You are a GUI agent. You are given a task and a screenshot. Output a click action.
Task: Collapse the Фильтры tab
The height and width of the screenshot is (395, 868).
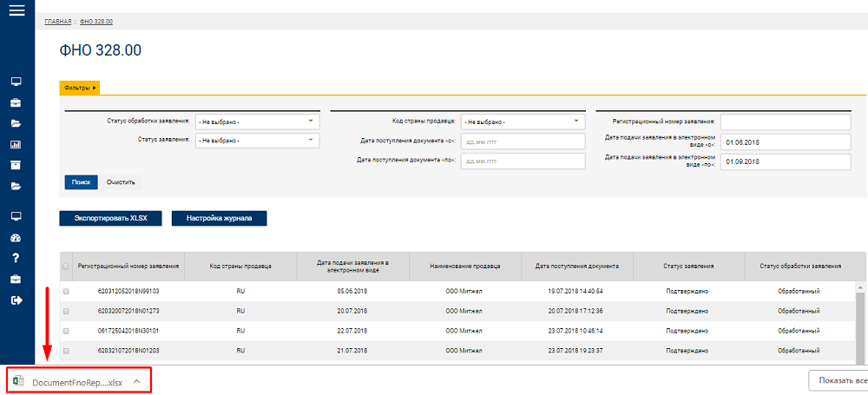coord(80,88)
